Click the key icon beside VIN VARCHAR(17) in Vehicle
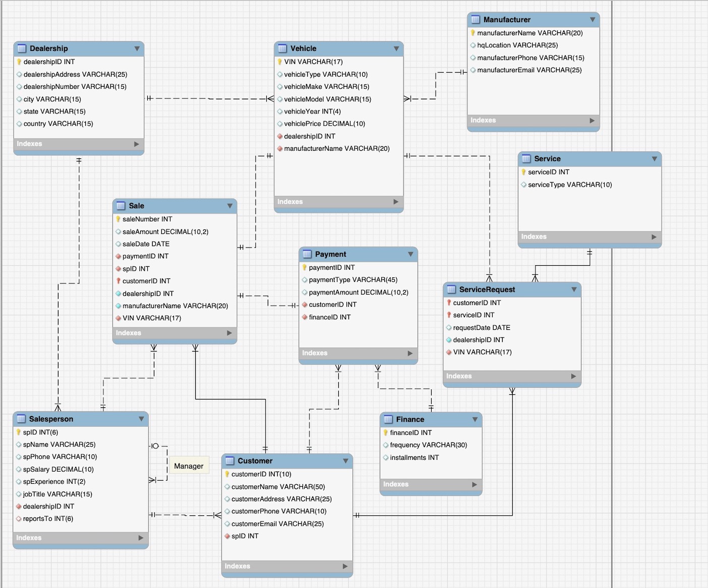 pos(280,62)
